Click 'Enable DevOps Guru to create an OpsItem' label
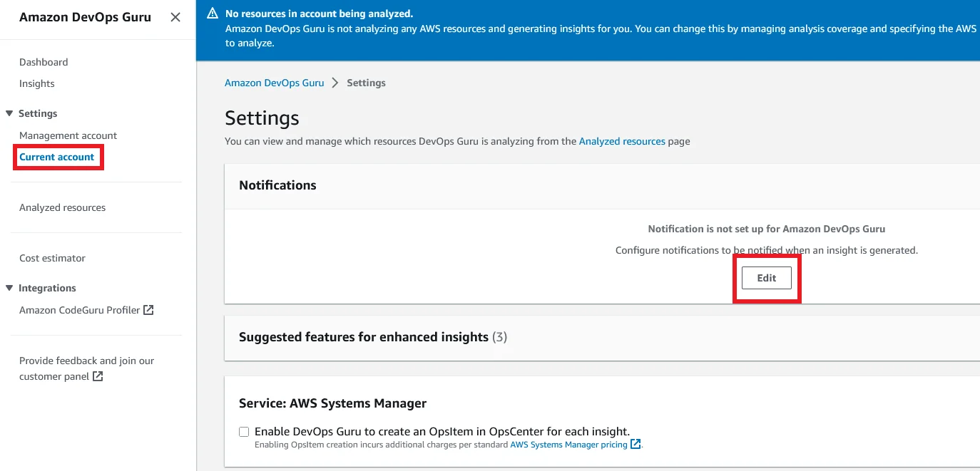The width and height of the screenshot is (980, 471). (442, 432)
